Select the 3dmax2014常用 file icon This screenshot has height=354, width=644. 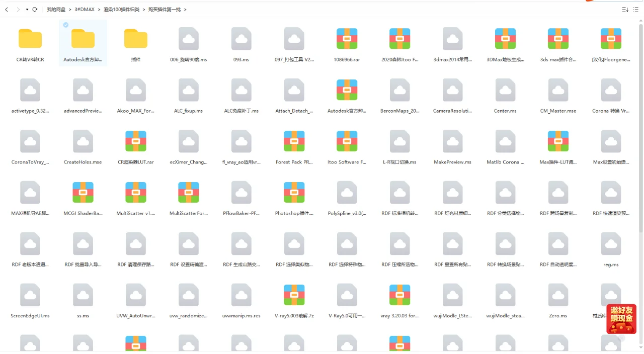(x=453, y=39)
